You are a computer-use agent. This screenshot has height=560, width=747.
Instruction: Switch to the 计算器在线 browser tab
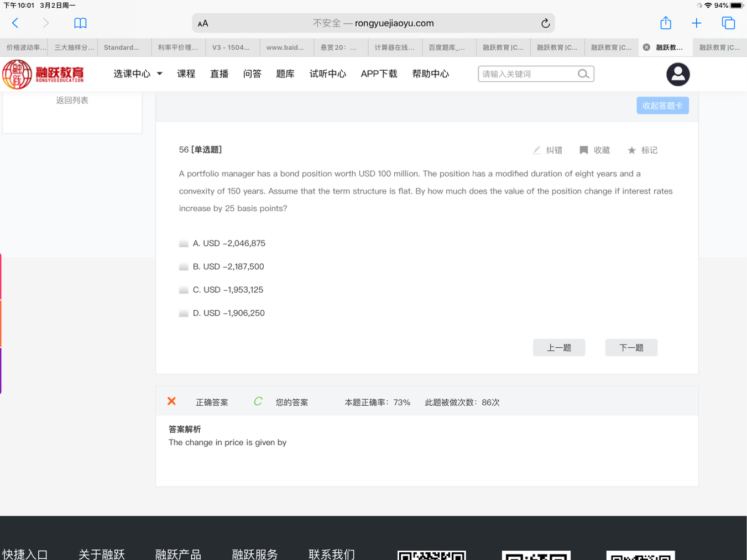click(x=394, y=48)
